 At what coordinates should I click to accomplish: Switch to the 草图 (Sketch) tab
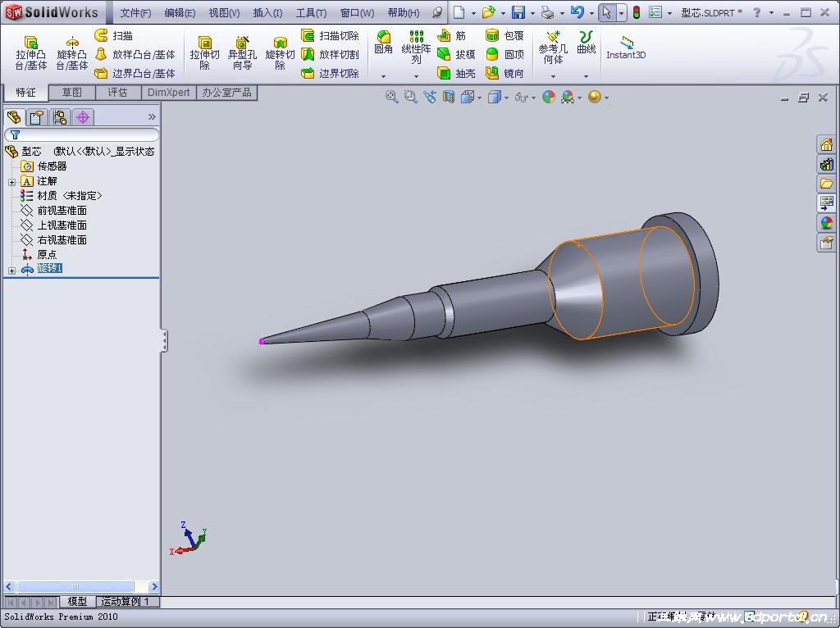point(72,93)
